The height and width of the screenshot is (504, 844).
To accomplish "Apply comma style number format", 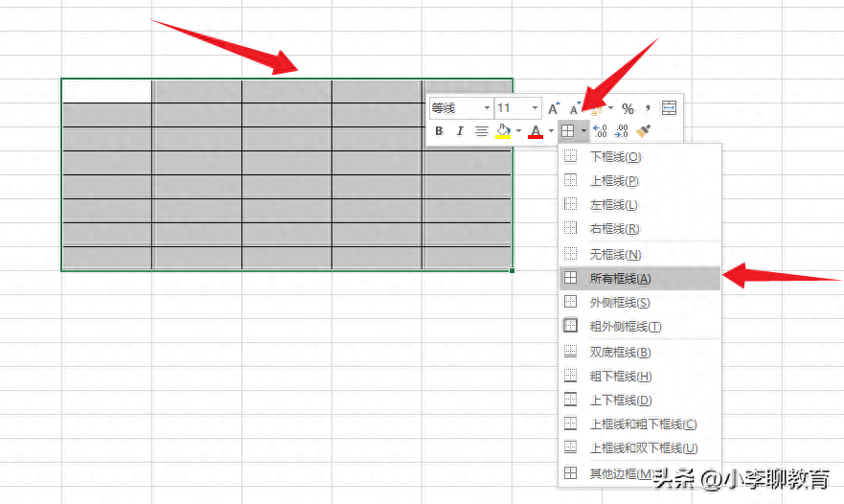I will pos(648,108).
